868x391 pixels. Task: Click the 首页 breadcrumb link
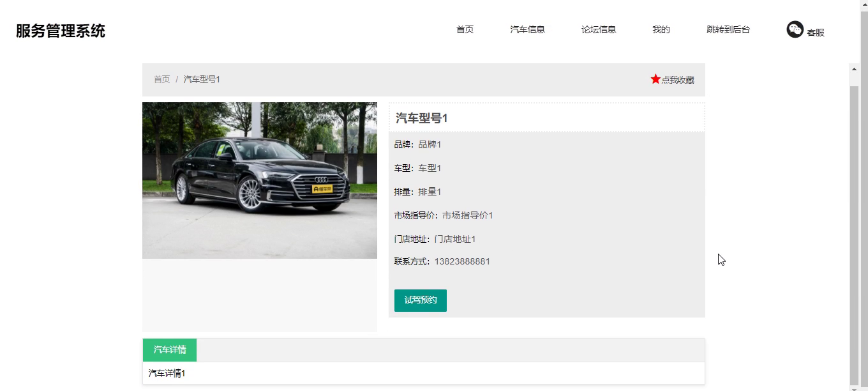point(162,79)
